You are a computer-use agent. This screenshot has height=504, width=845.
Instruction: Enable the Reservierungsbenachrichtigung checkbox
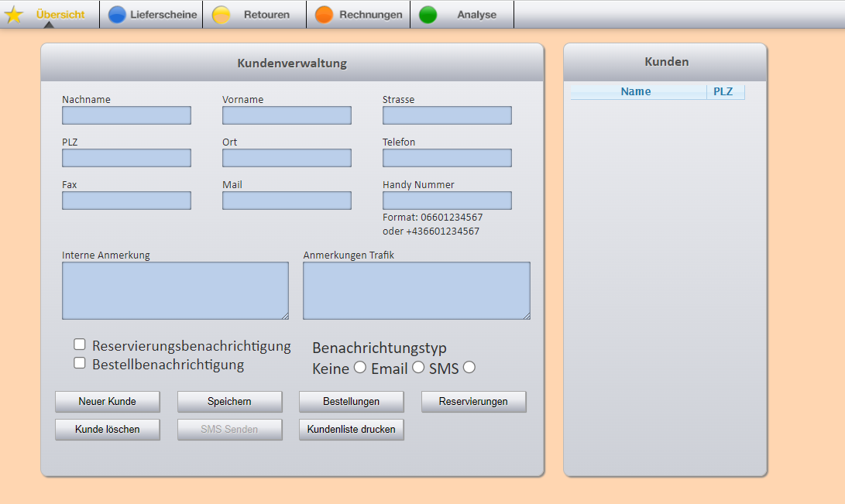click(x=79, y=345)
